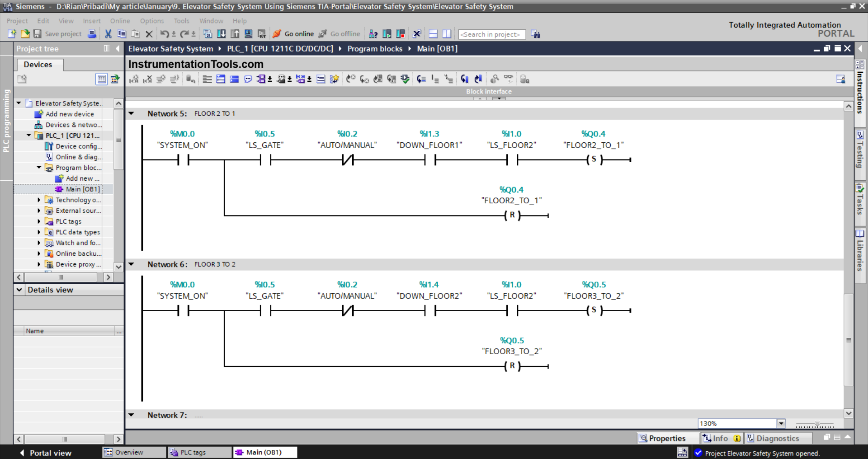Delete using the X icon in toolbar
Viewport: 868px width, 459px height.
[149, 34]
